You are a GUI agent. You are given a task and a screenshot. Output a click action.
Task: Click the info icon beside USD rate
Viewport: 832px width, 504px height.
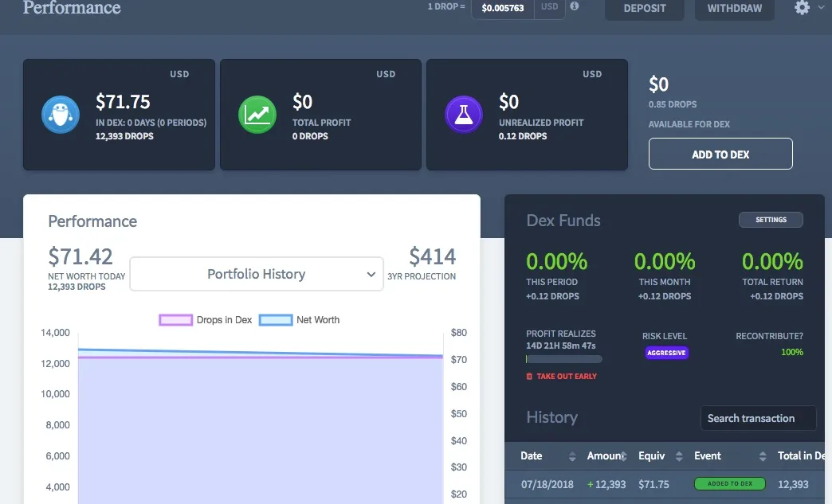click(x=574, y=6)
